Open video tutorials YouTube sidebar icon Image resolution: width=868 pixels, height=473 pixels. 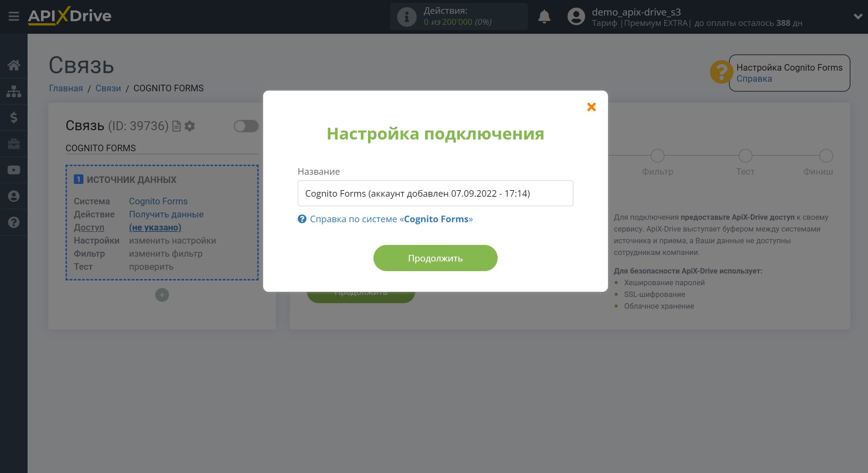(x=14, y=170)
